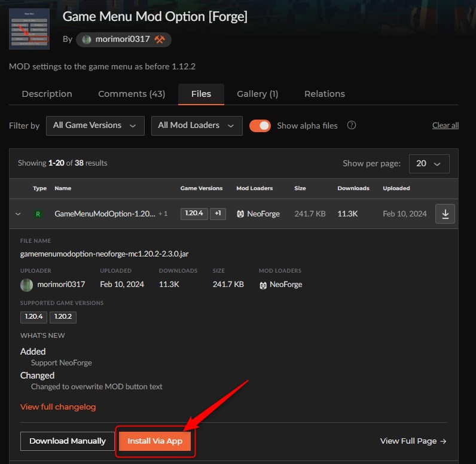
Task: Toggle the Show alpha files switch
Action: tap(260, 126)
